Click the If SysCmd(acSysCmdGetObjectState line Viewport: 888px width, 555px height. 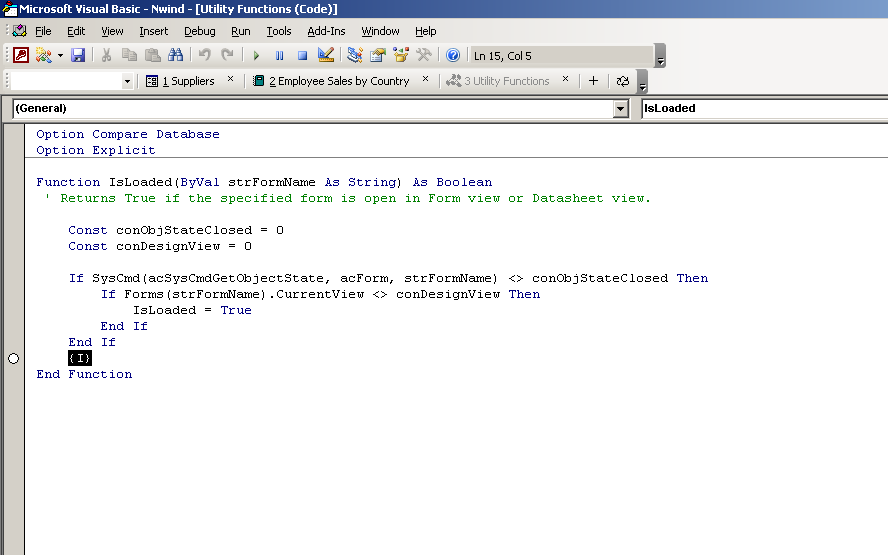(388, 278)
